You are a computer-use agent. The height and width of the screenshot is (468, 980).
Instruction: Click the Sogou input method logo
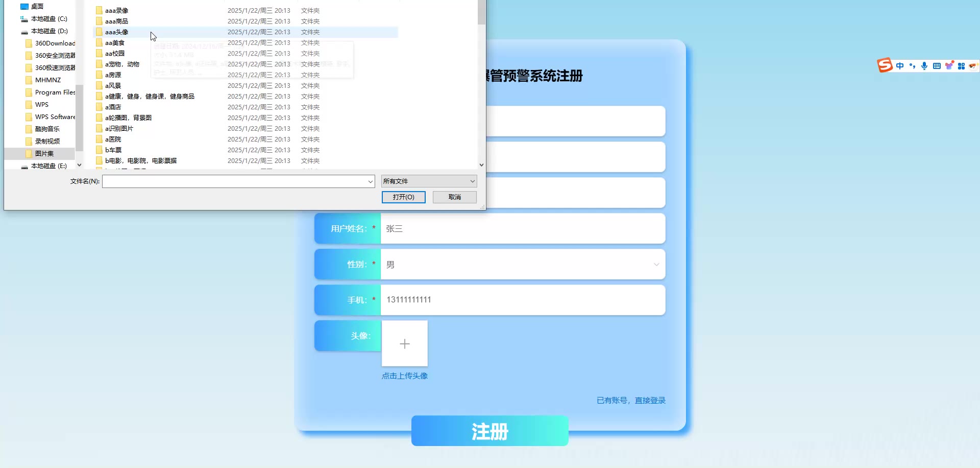pos(885,65)
